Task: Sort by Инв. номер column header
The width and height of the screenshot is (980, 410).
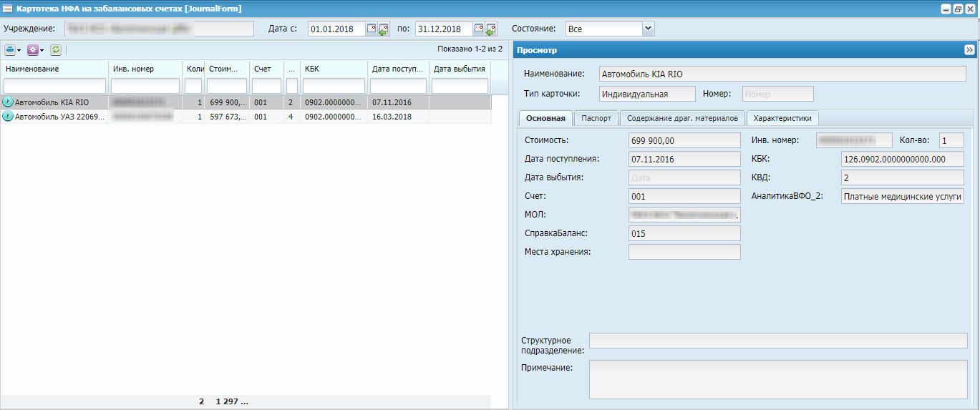Action: pos(145,69)
